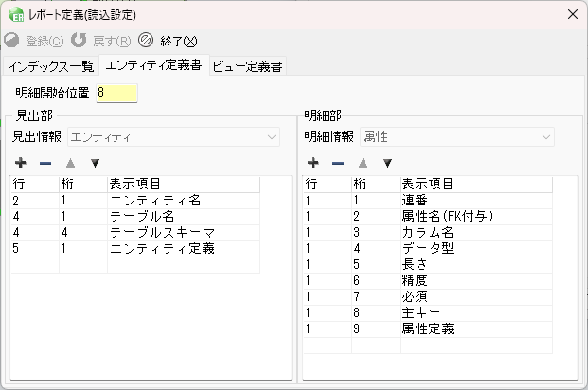
Task: Select the 属性定義 row
Action: point(428,329)
